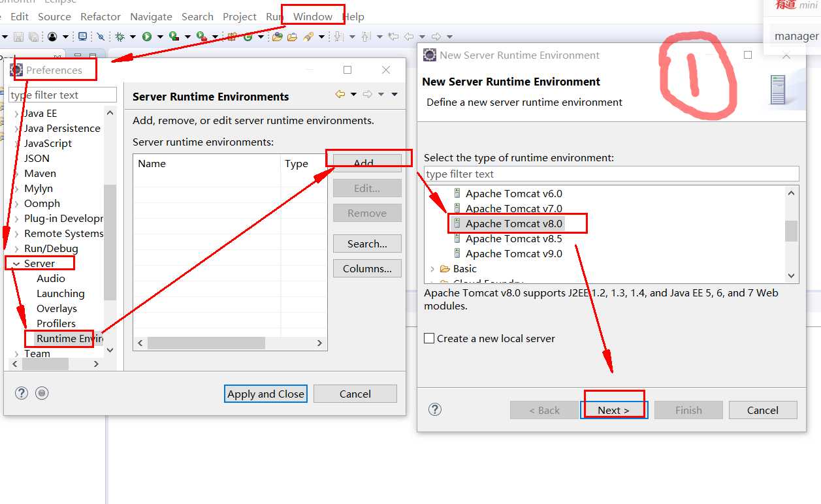Select the Maven preferences item
Screen dimensions: 821x504
point(40,174)
